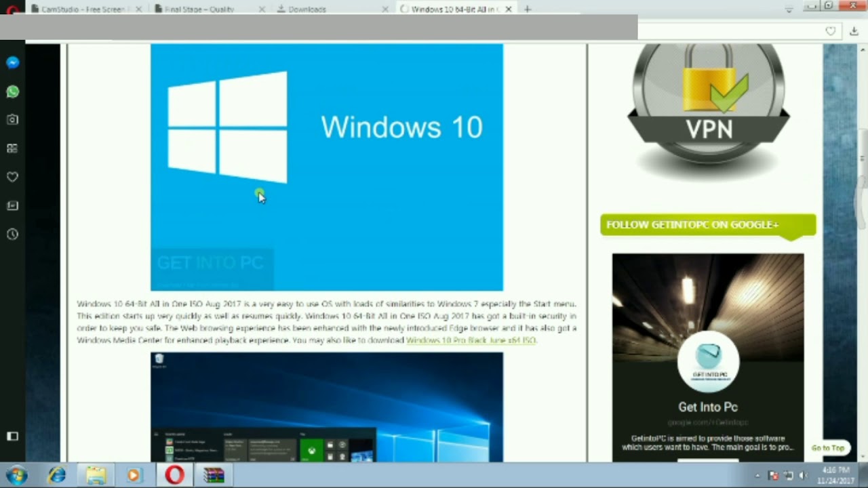Open the clock and date in taskbar

835,476
